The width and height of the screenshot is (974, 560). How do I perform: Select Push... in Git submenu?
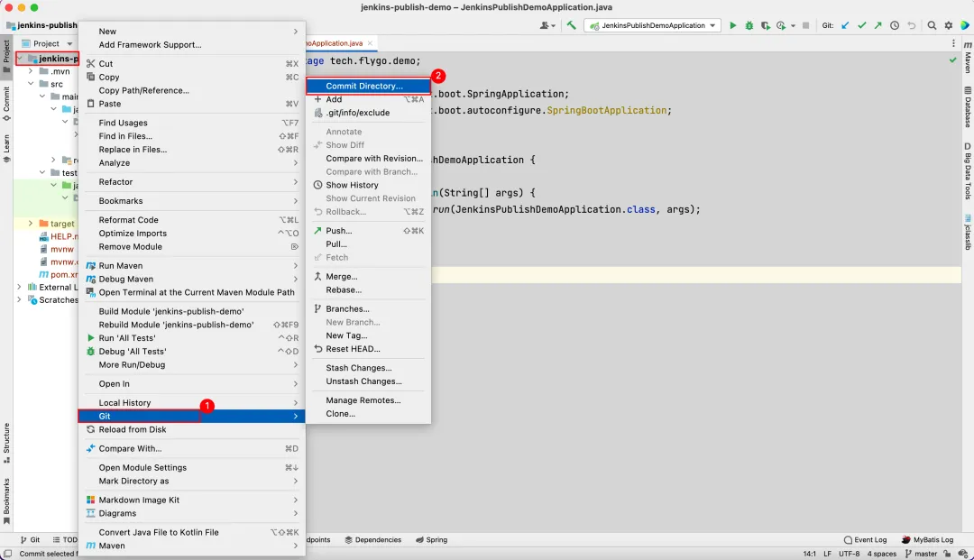pos(368,230)
